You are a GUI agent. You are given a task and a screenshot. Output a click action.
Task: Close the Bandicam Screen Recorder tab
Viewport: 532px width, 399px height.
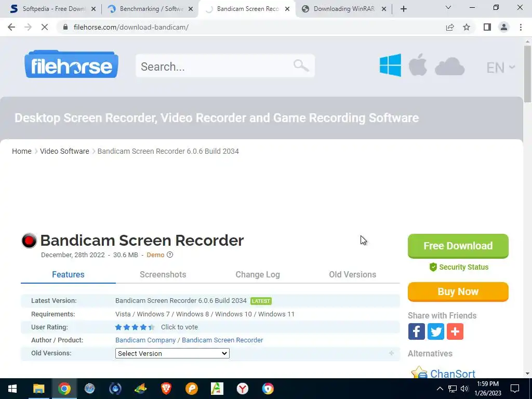pyautogui.click(x=287, y=9)
